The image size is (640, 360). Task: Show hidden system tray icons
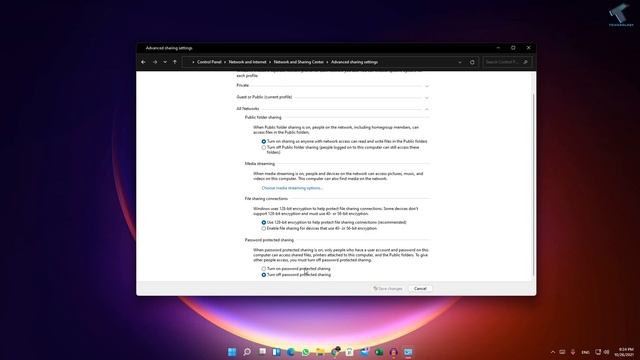pos(553,352)
